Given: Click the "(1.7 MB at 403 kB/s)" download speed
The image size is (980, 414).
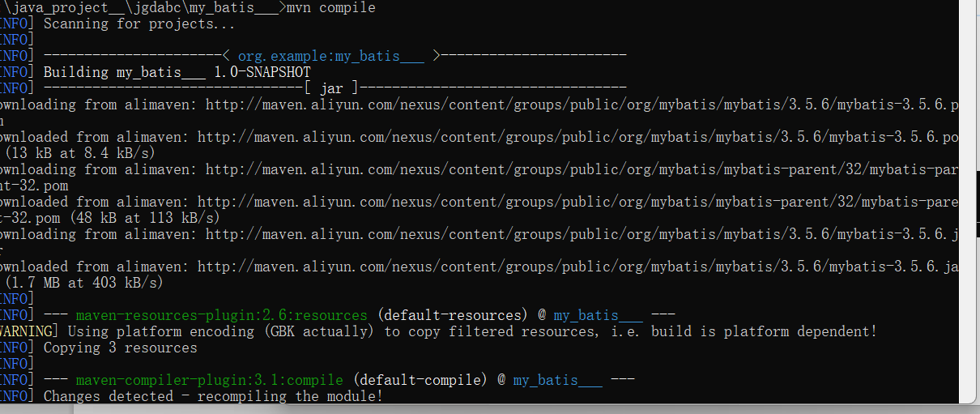Looking at the screenshot, I should 84,283.
